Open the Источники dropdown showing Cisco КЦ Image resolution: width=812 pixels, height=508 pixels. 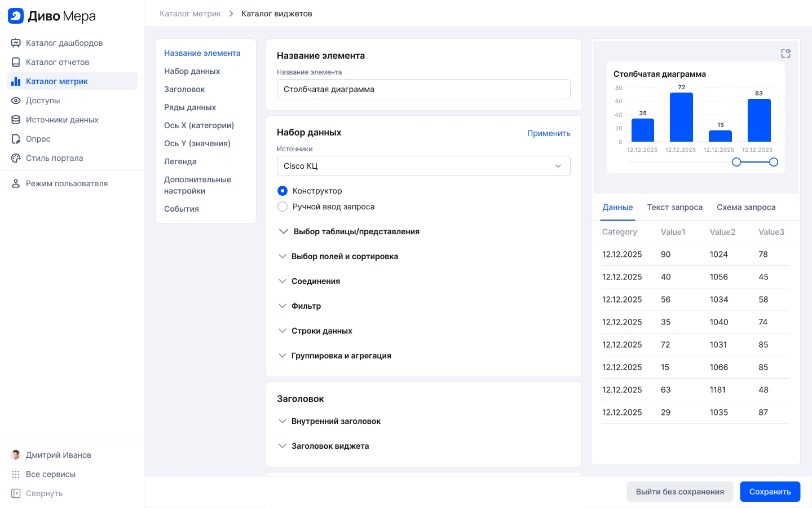click(x=423, y=166)
